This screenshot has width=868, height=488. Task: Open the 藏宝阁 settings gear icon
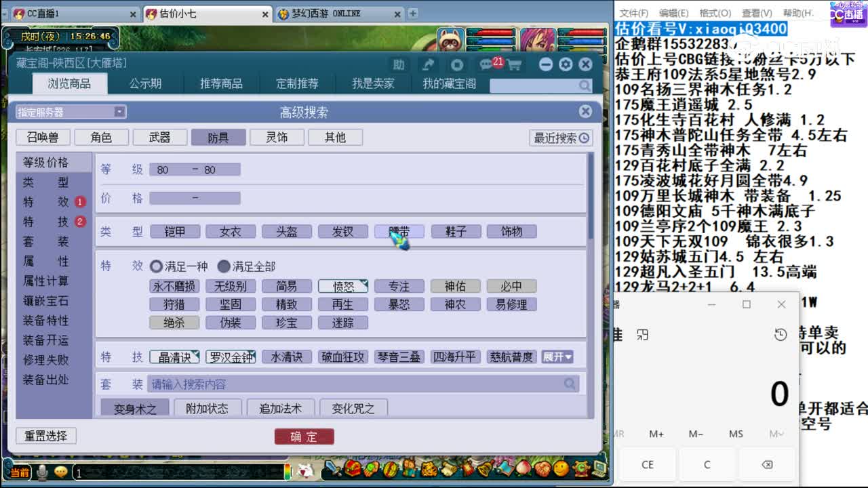[x=566, y=64]
